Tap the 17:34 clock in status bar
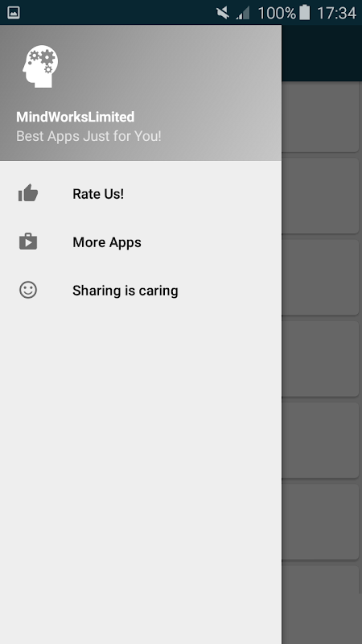Screen dimensions: 362x644 336,13
